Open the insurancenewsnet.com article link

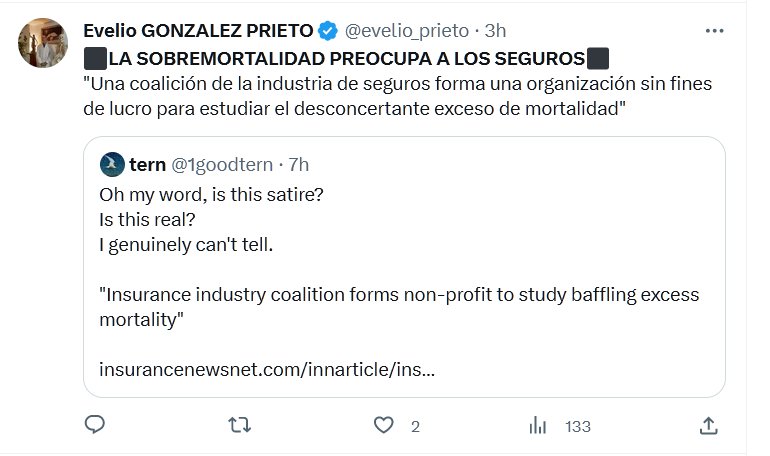[x=267, y=369]
